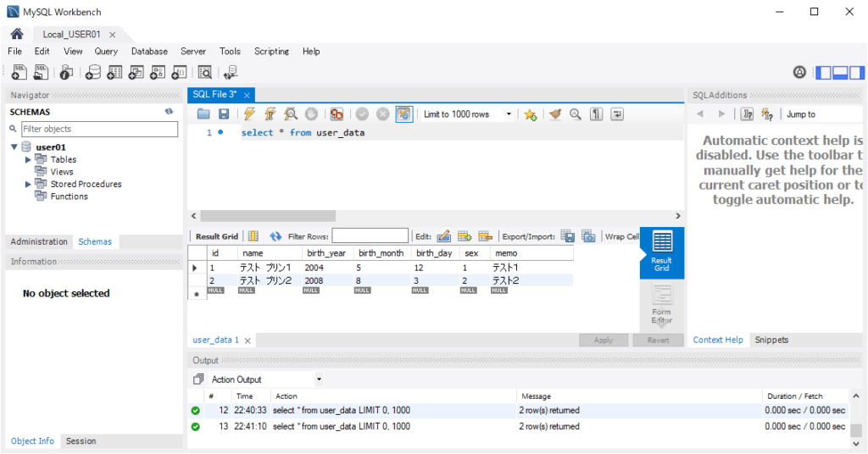
Task: Click Create new schema database icon
Action: (x=93, y=73)
